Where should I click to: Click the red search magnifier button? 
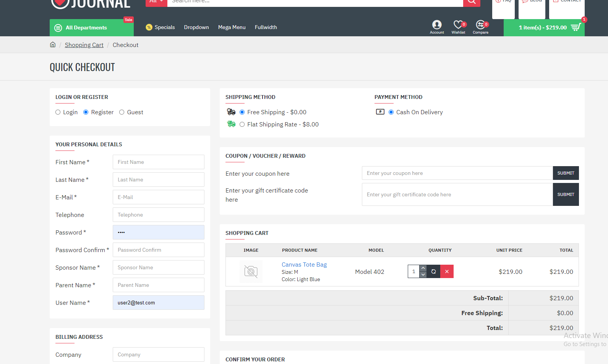coord(472,2)
